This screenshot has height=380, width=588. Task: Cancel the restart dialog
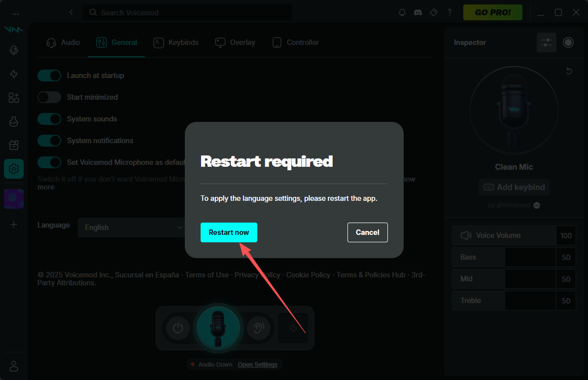pyautogui.click(x=368, y=232)
